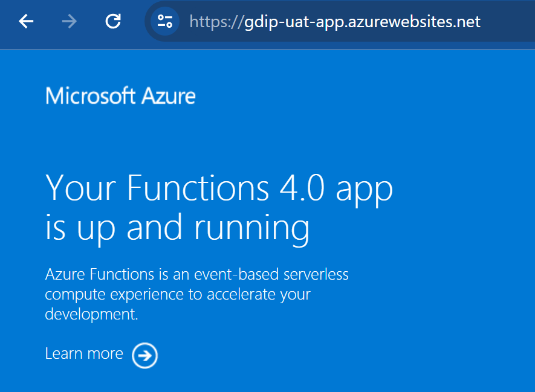Click the heading line 'Your Functions 4.0 app'
This screenshot has height=392, width=535.
(219, 188)
